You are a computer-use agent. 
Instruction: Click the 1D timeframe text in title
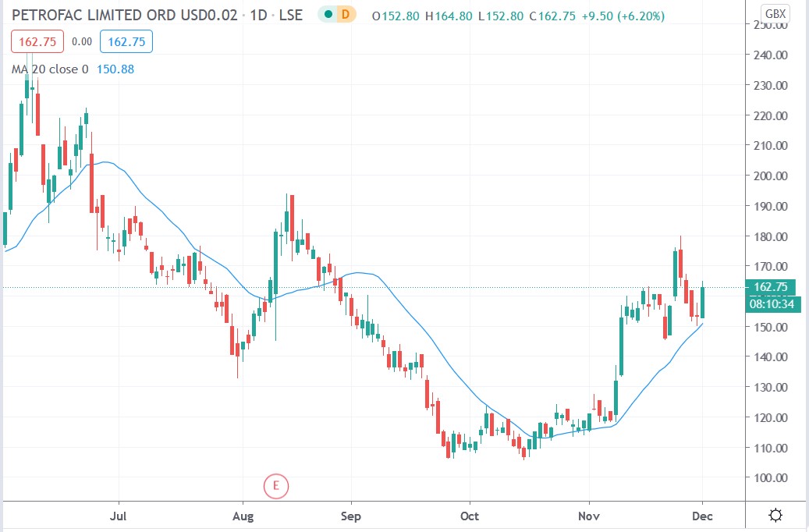click(258, 15)
